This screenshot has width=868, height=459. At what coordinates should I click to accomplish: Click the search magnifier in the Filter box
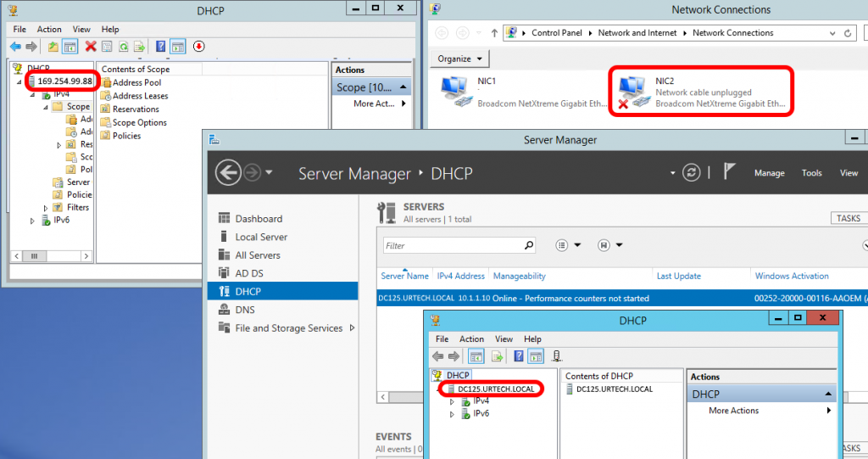point(529,246)
